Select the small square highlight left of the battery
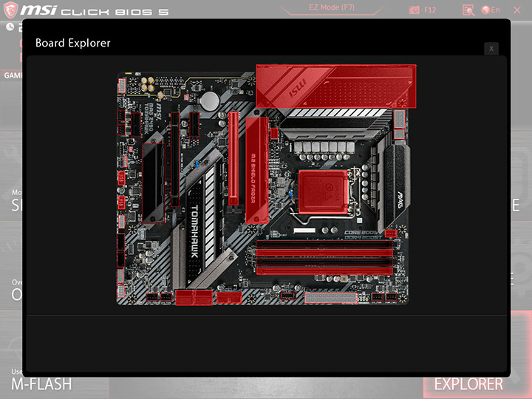The width and height of the screenshot is (532, 399). (186, 98)
